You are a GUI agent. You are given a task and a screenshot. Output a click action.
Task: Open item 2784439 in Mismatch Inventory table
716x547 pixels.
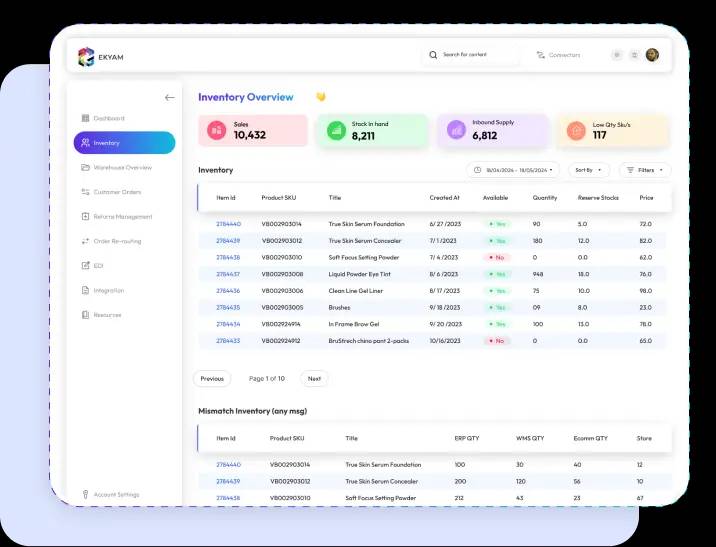(228, 481)
